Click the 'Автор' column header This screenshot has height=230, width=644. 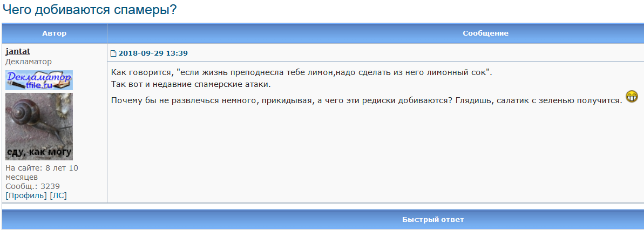[x=54, y=33]
